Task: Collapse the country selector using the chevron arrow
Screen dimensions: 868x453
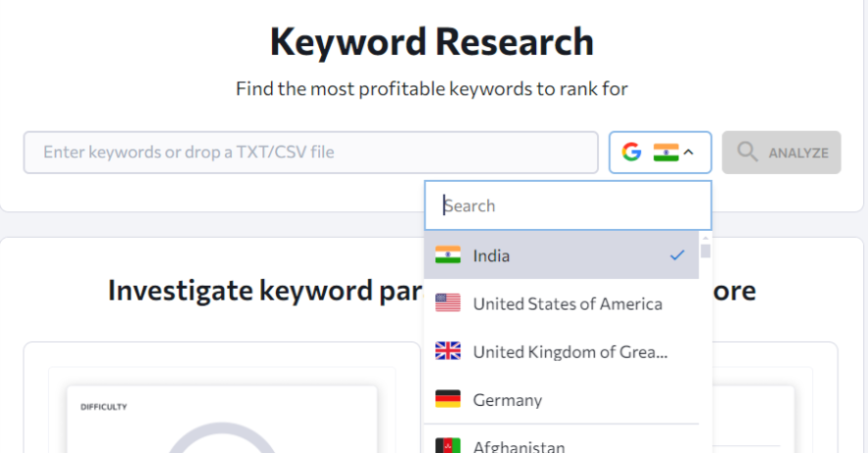Action: 689,152
